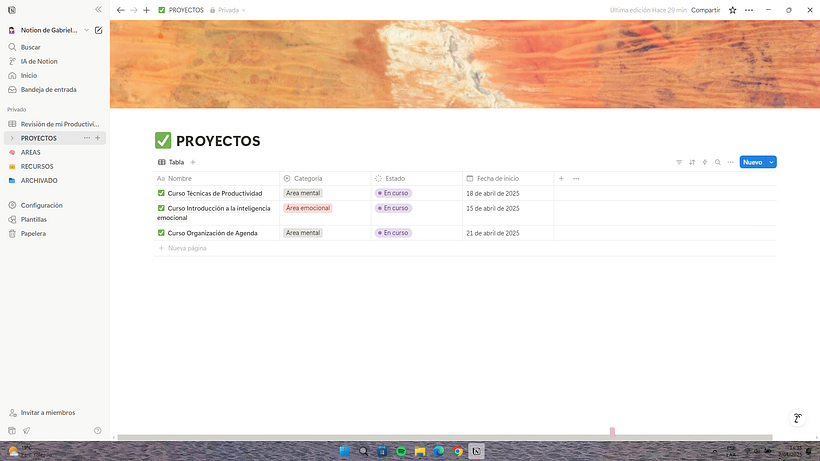
Task: Open IA de Notion
Action: click(55, 61)
